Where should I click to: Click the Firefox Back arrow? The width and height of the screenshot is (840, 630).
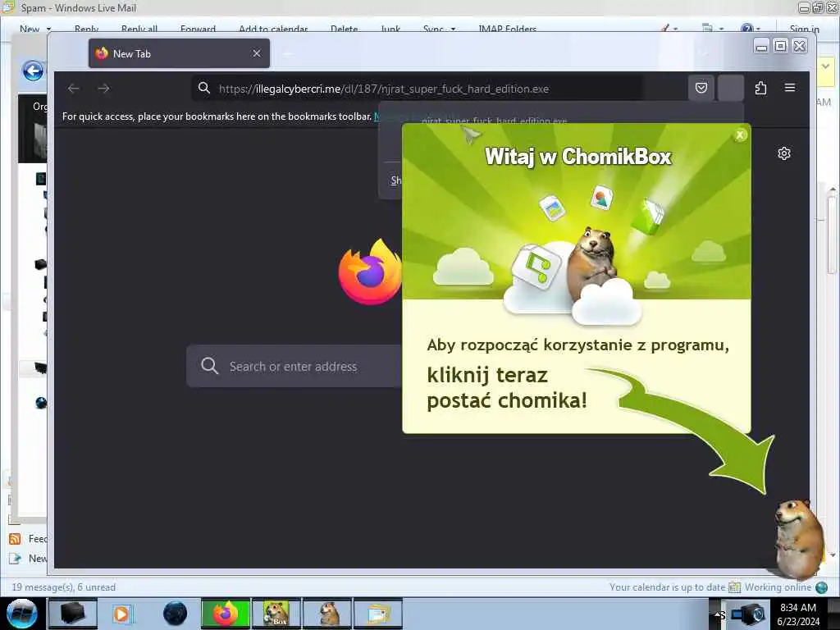73,89
